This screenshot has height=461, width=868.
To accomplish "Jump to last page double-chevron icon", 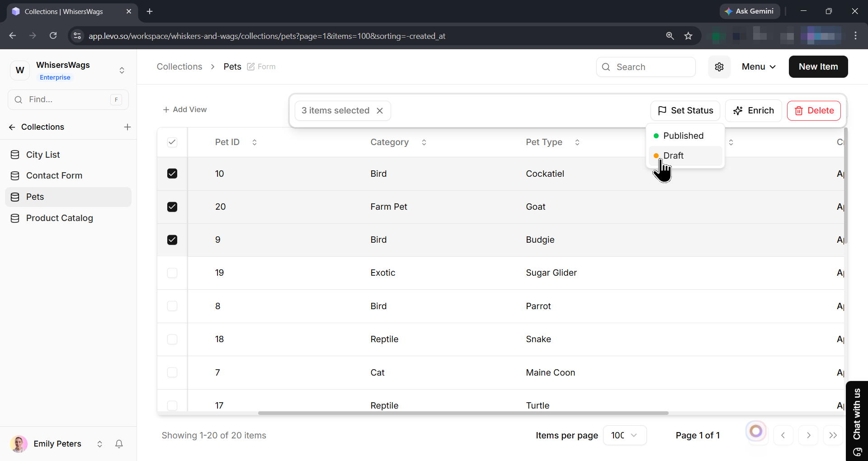I will 833,435.
